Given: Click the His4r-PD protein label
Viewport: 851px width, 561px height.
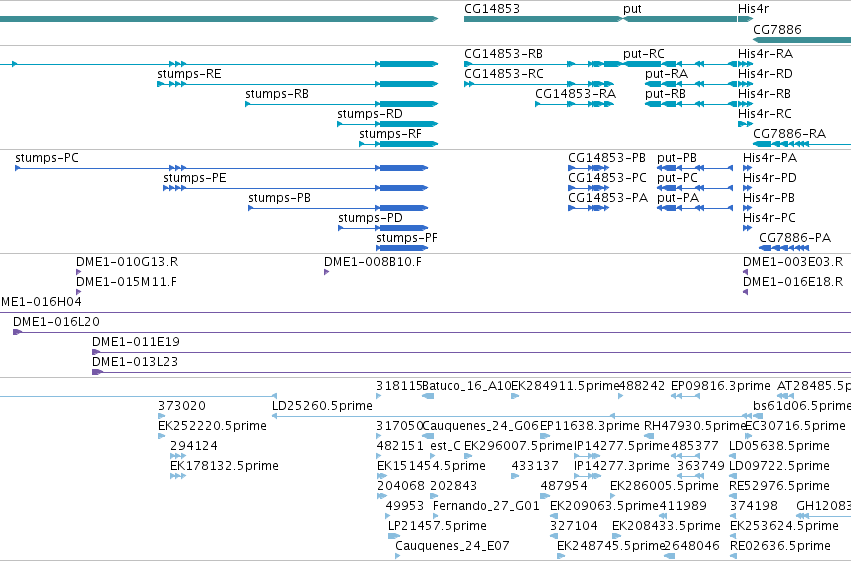Looking at the screenshot, I should click(x=770, y=178).
